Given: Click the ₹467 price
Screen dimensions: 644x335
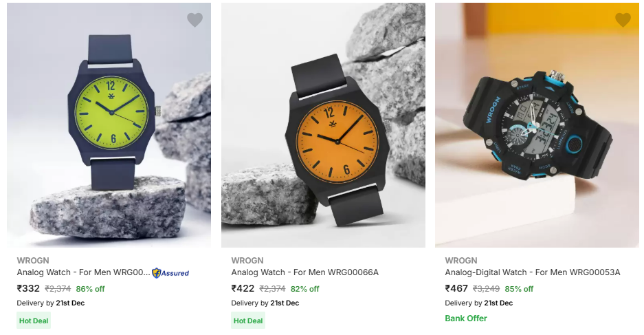Looking at the screenshot, I should pyautogui.click(x=456, y=288).
